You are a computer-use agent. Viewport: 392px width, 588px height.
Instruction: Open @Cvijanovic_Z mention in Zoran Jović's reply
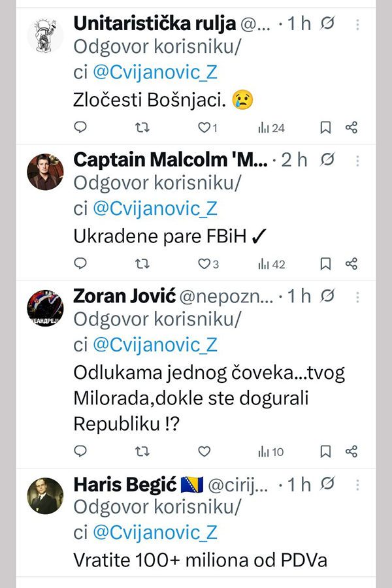click(155, 344)
